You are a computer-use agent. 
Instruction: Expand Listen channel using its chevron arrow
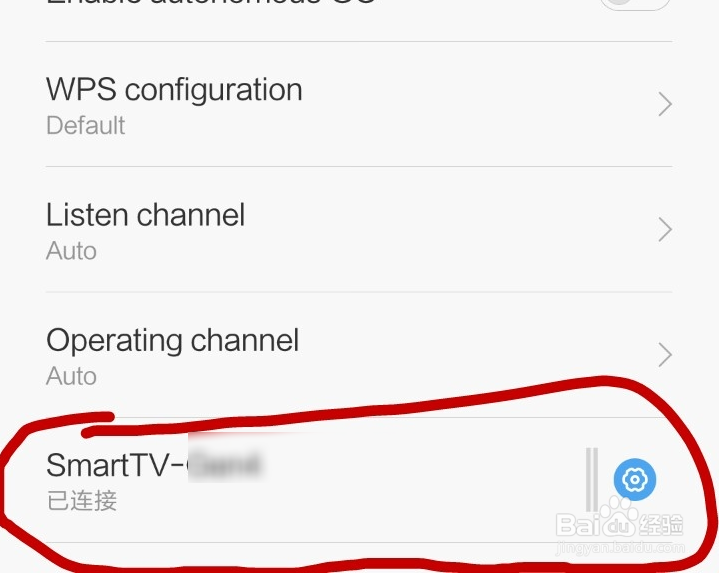click(664, 229)
